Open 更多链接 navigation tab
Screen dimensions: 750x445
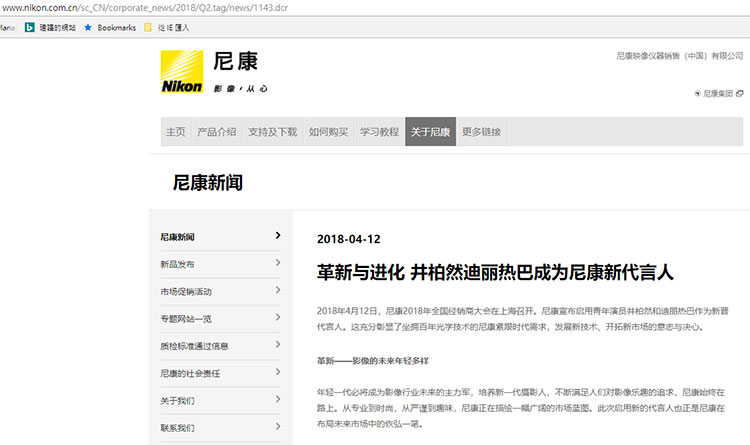click(x=481, y=132)
